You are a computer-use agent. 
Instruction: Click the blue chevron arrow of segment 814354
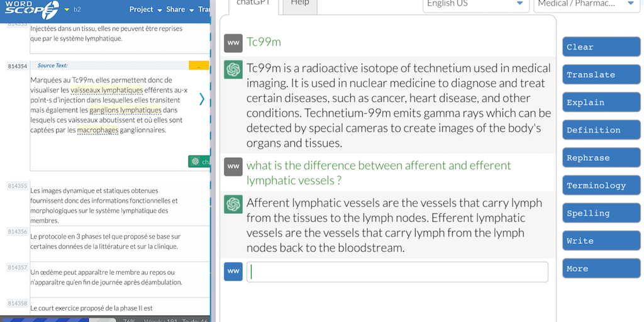tap(202, 99)
